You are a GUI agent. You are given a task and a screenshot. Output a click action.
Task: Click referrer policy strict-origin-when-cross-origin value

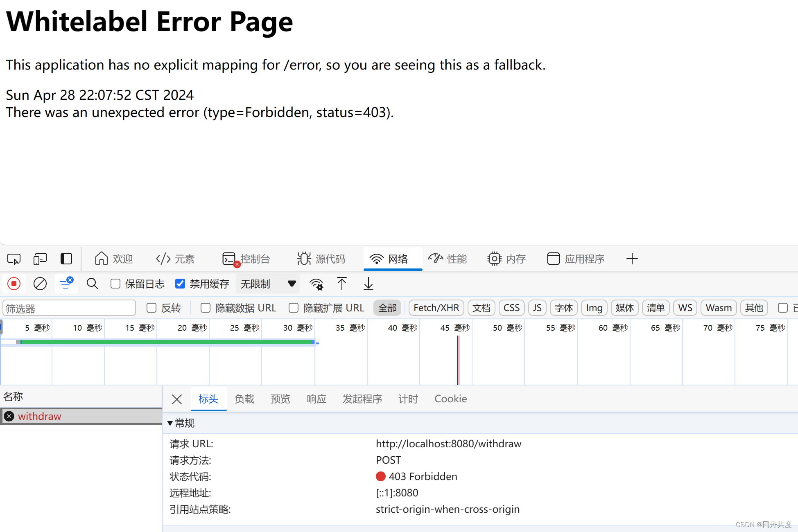[448, 509]
